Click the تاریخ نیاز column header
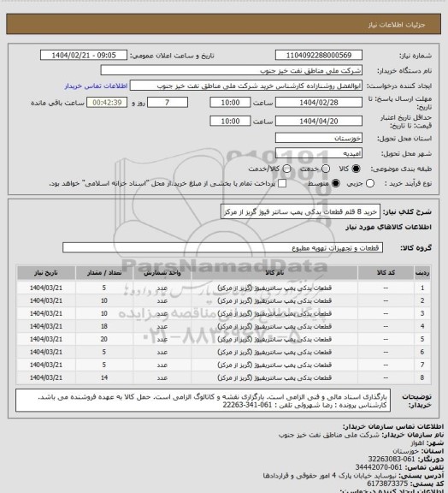This screenshot has width=448, height=493. tap(46, 273)
